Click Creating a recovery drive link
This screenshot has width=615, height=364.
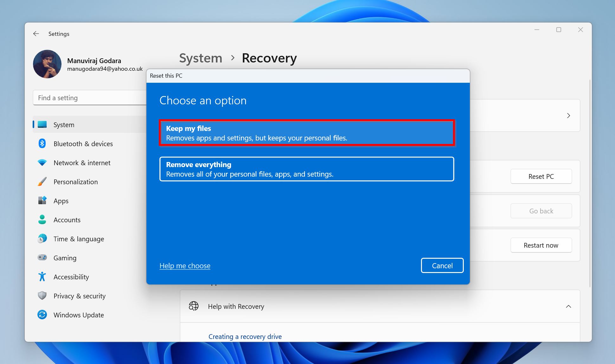pyautogui.click(x=245, y=337)
